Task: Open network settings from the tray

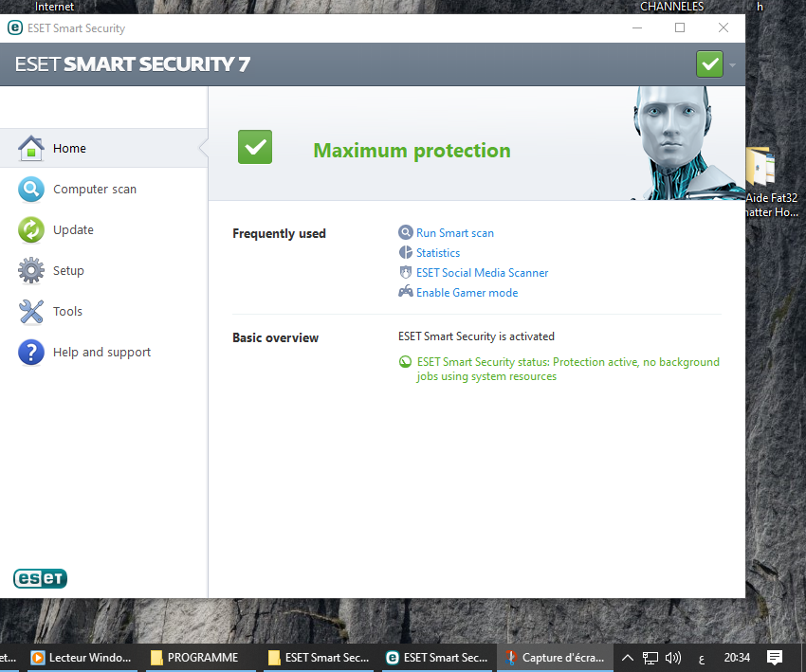Action: pos(650,658)
